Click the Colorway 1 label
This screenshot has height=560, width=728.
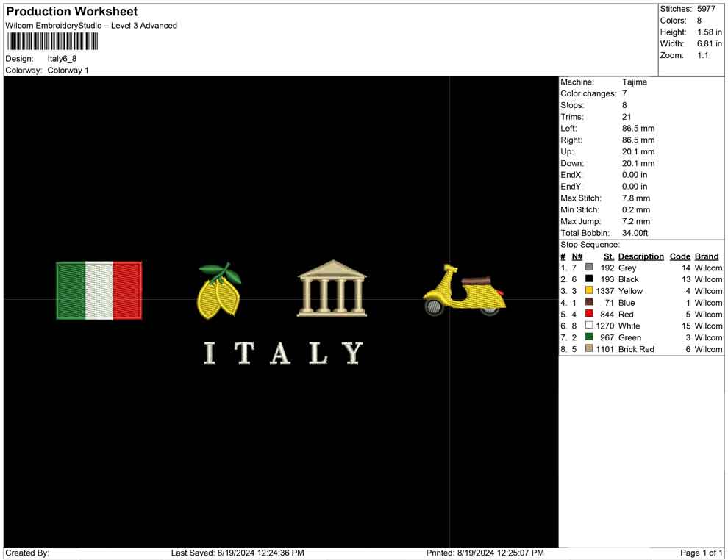coord(68,71)
